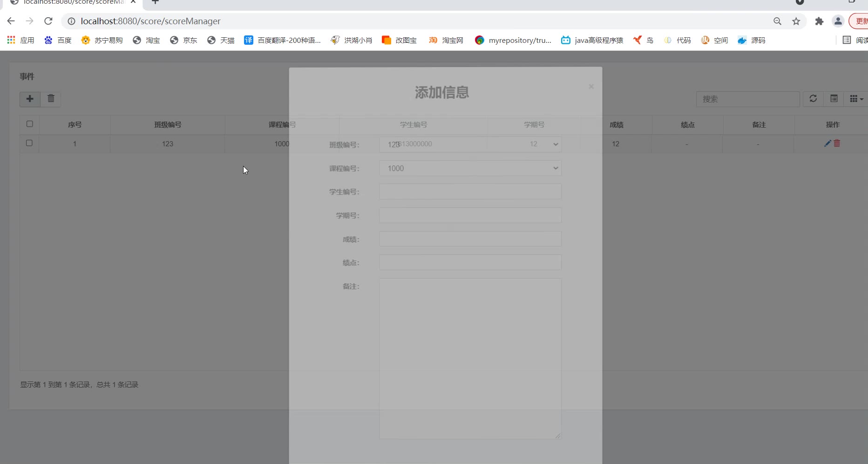Focus the address bar URL
868x464 pixels.
(x=150, y=21)
